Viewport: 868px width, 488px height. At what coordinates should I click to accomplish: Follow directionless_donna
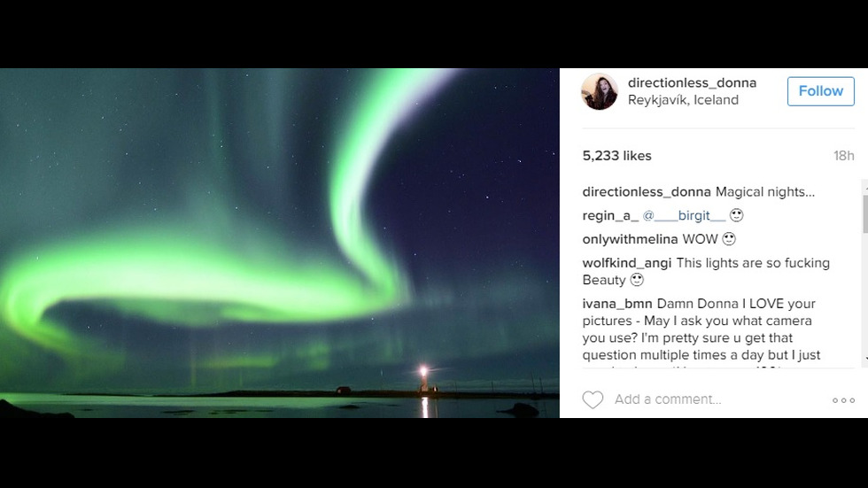[821, 91]
